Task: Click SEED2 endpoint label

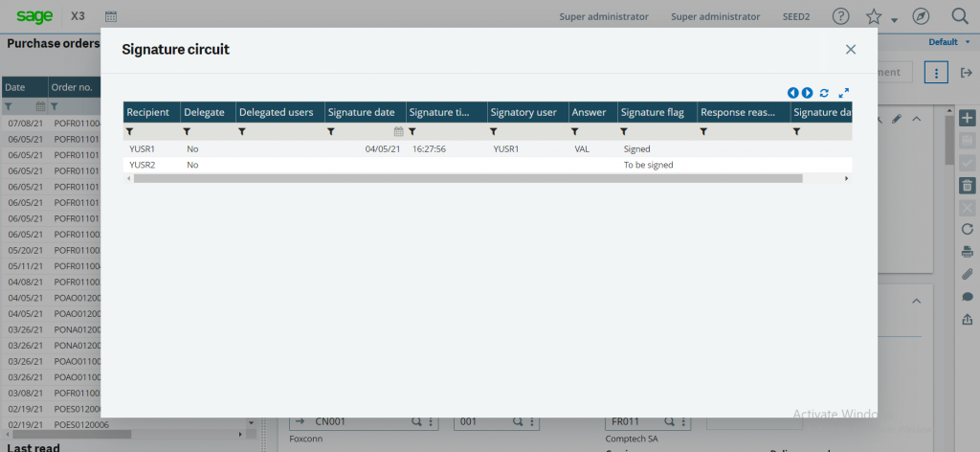Action: 795,17
